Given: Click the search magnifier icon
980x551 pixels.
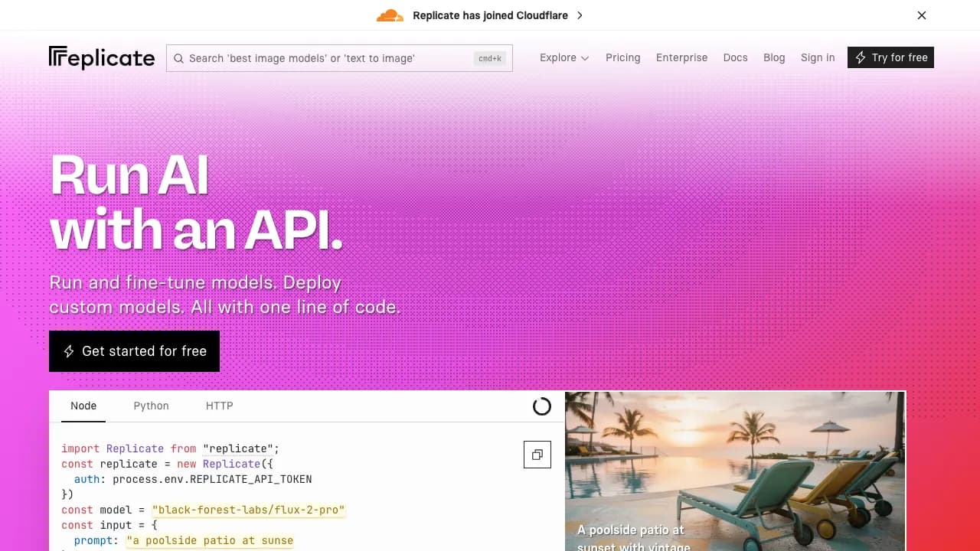Looking at the screenshot, I should coord(178,58).
